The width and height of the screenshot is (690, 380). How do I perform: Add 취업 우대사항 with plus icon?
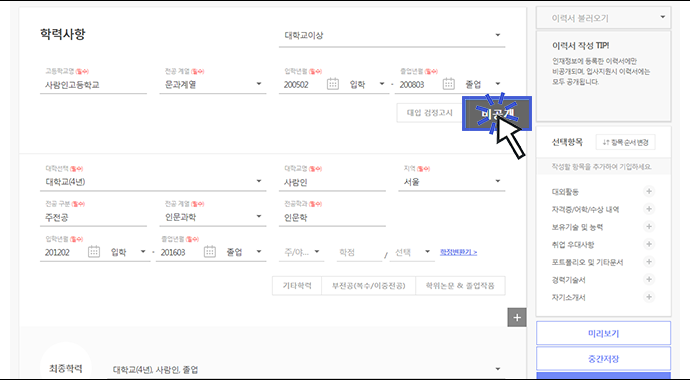tap(649, 244)
